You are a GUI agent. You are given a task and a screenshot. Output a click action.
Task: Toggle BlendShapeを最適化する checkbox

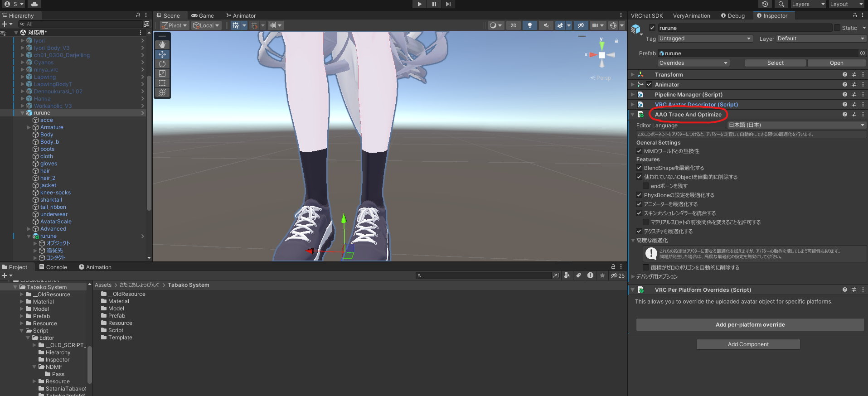[639, 168]
